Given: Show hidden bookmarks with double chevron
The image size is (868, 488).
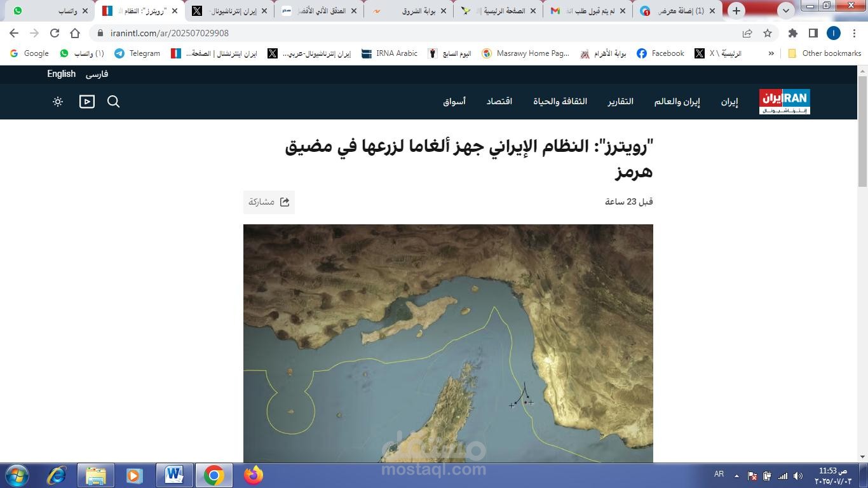Looking at the screenshot, I should (771, 53).
